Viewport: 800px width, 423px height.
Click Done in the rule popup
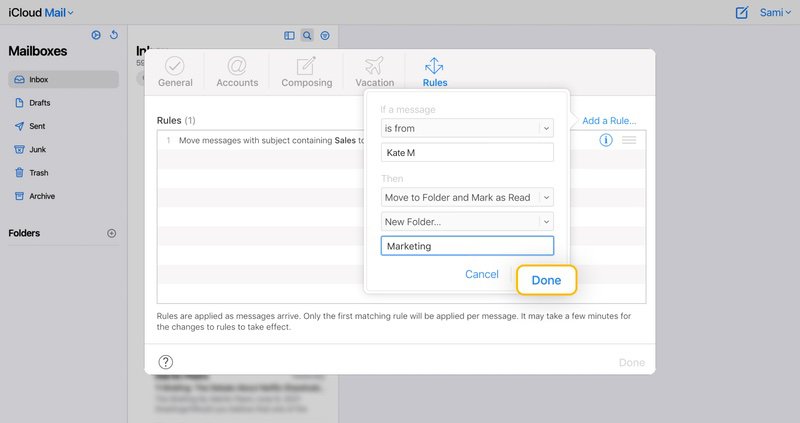[546, 280]
